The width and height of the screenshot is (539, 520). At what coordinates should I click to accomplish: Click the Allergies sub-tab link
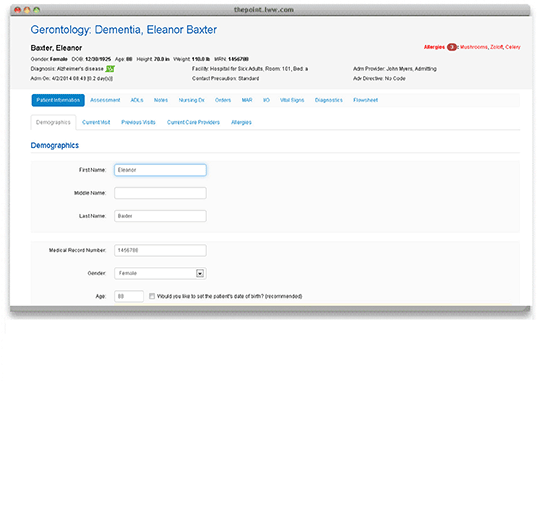tap(241, 122)
